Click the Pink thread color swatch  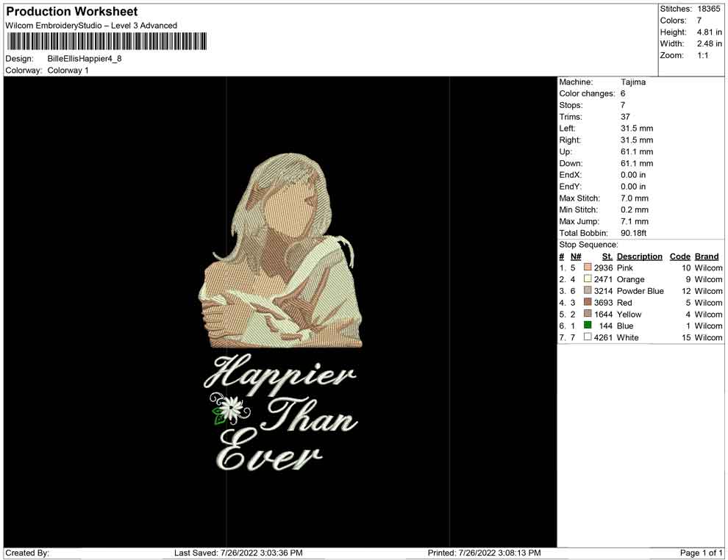tap(588, 268)
